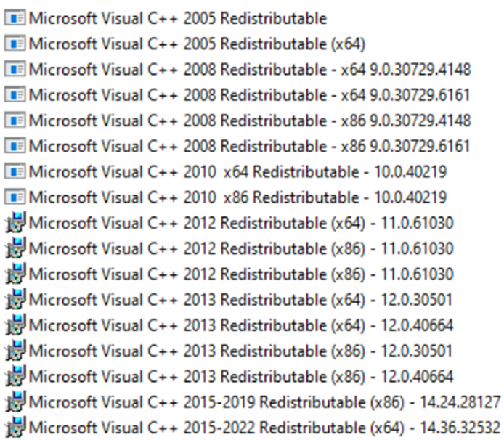Viewport: 504px width, 440px height.
Task: Highlight Visual C++ 2013 (x64) 12.0.40664 entry
Action: pos(241,325)
